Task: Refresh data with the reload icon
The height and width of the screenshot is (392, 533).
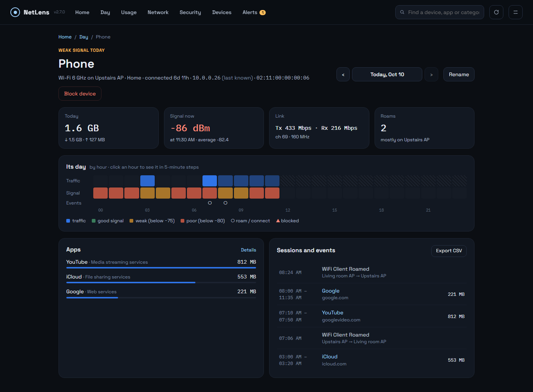Action: click(x=496, y=12)
